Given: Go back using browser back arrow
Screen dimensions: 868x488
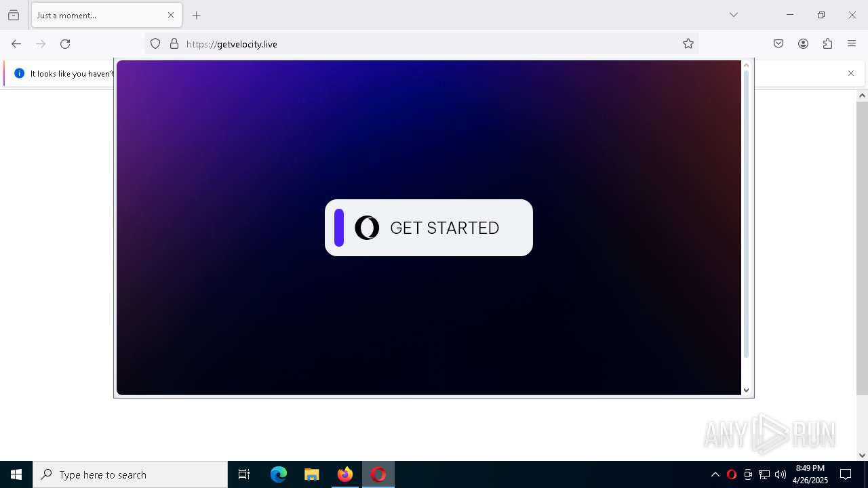Looking at the screenshot, I should pyautogui.click(x=16, y=44).
